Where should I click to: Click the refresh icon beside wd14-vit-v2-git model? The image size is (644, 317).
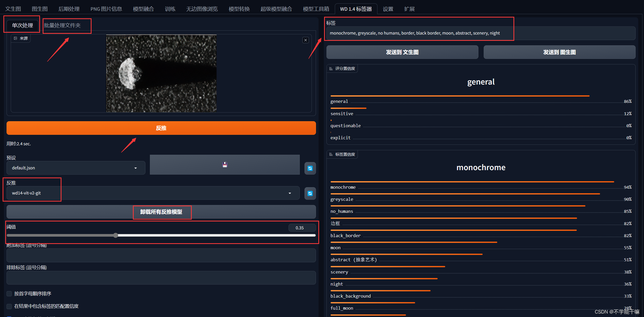(310, 193)
